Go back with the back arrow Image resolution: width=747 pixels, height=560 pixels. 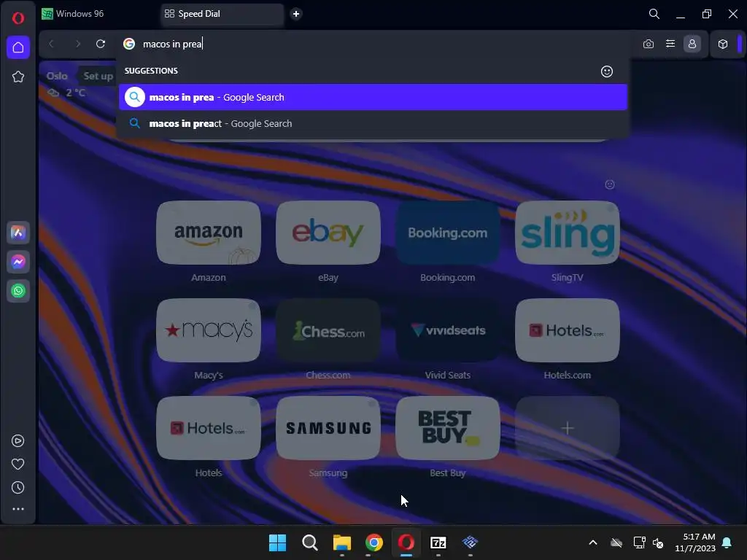click(x=52, y=44)
